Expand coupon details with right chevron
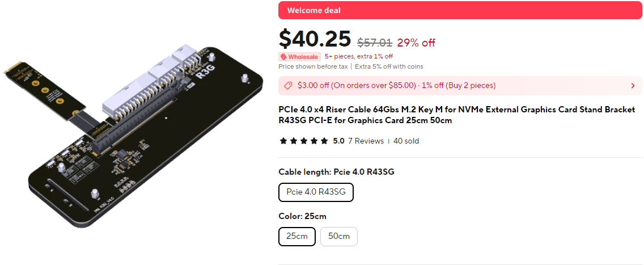The image size is (644, 265). (633, 86)
